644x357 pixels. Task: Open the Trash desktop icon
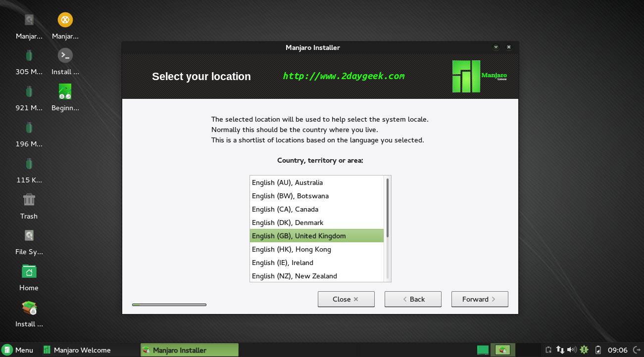tap(29, 200)
